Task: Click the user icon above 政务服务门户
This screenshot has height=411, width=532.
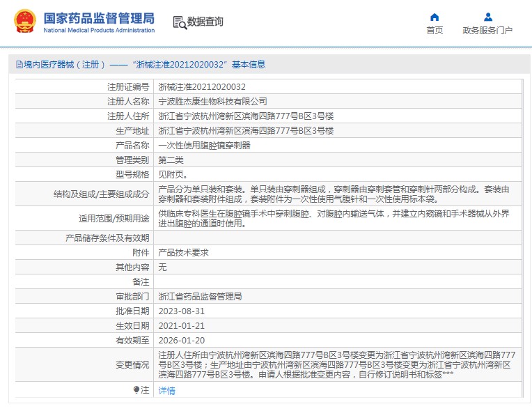Action: point(488,17)
